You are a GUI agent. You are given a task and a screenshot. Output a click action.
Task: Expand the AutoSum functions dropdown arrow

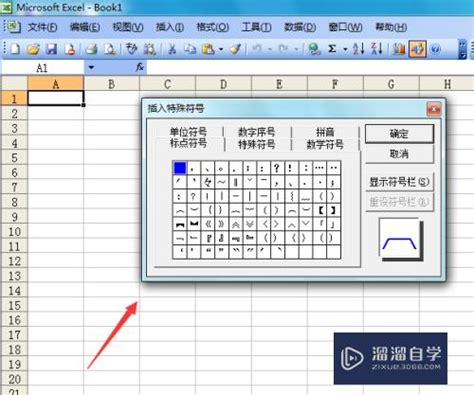click(x=345, y=49)
